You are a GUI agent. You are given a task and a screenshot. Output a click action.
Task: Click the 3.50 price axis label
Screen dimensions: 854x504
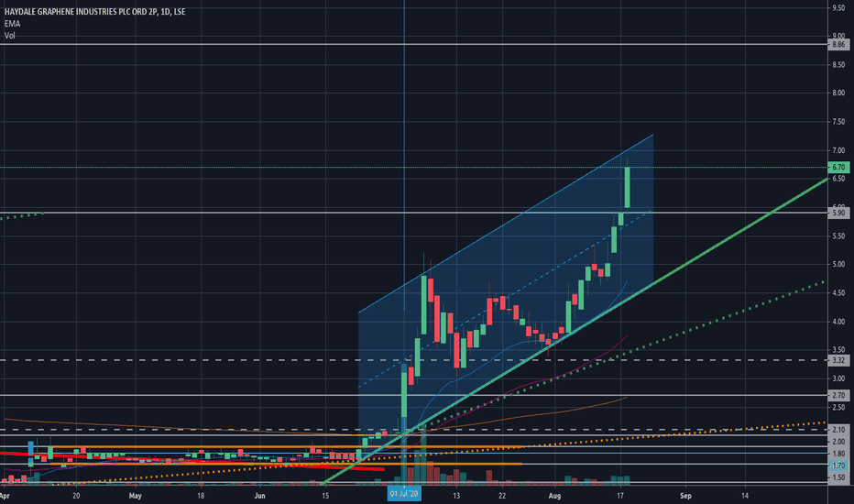[x=838, y=350]
